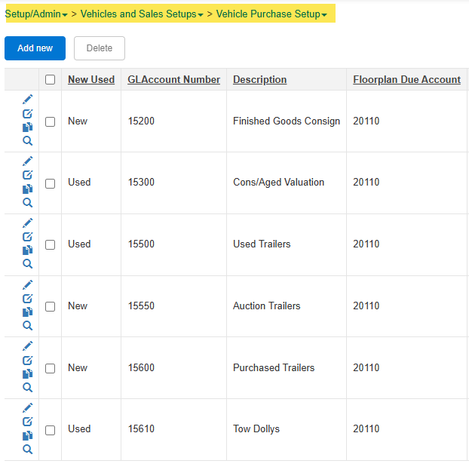Screen dimensions: 469x476
Task: Click GL account number 15600
Action: tap(141, 368)
